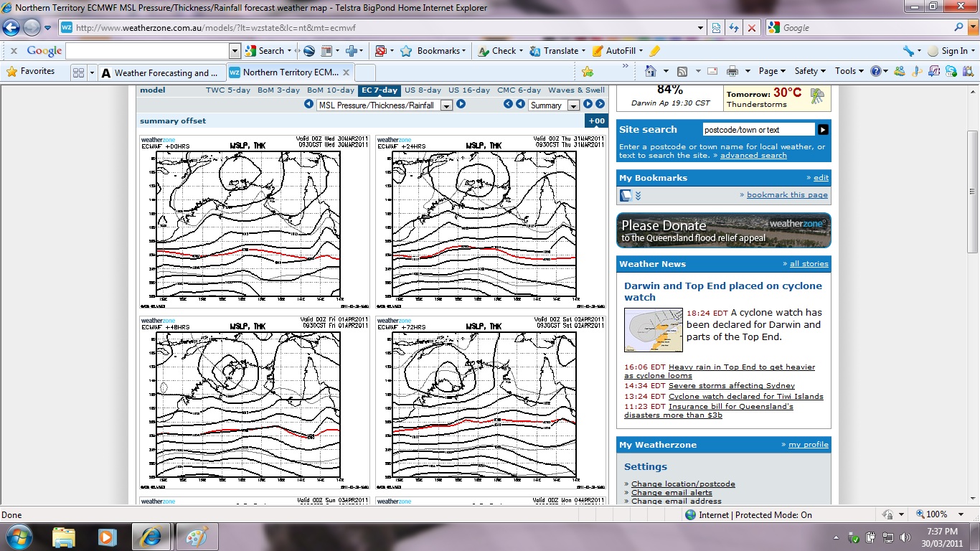This screenshot has width=980, height=551.
Task: Open Windows Explorer folder in taskbar
Action: click(64, 537)
